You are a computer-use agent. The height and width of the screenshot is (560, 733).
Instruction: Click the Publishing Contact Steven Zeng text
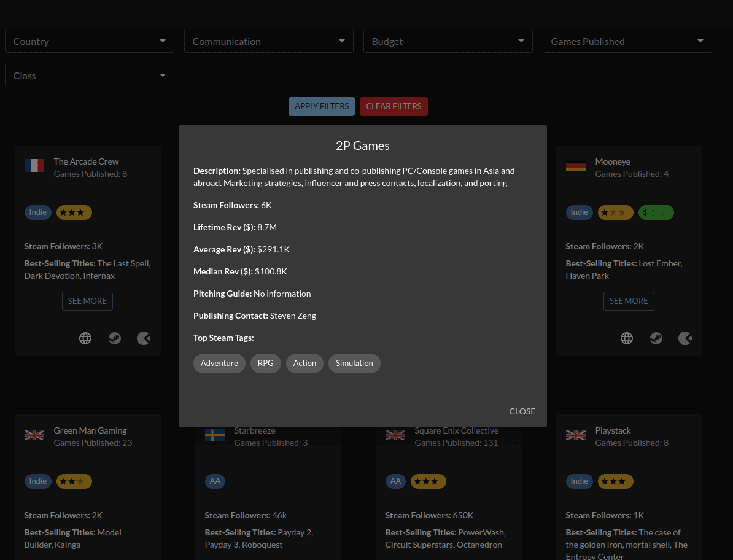point(255,316)
